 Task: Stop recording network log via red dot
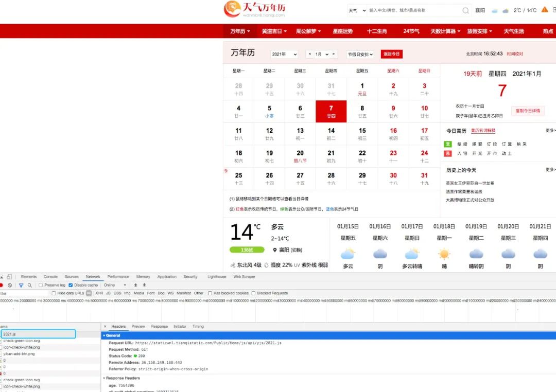[2, 285]
